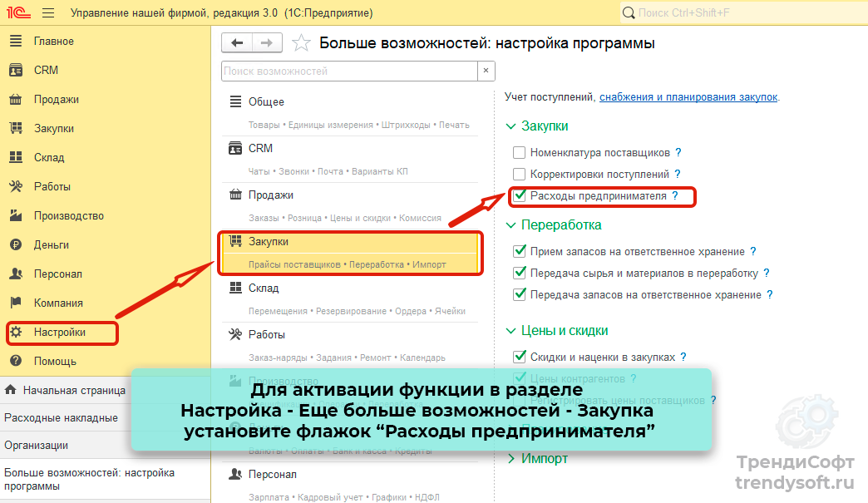Collapse the Закупки group chevron

point(510,126)
